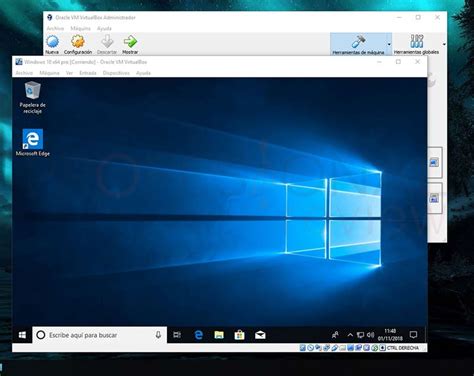Screen dimensions: 474x376
Task: Click the purple CPU features status indicator
Action: click(x=366, y=348)
